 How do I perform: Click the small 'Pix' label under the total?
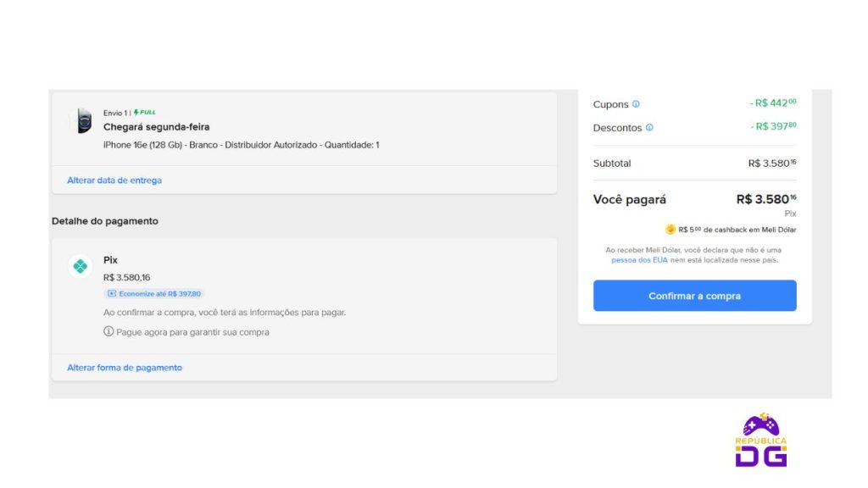790,213
